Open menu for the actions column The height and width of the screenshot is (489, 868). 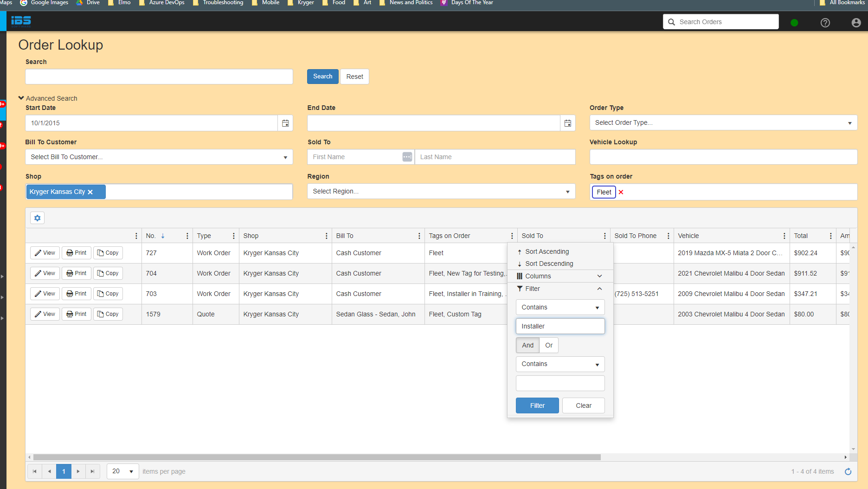(136, 236)
